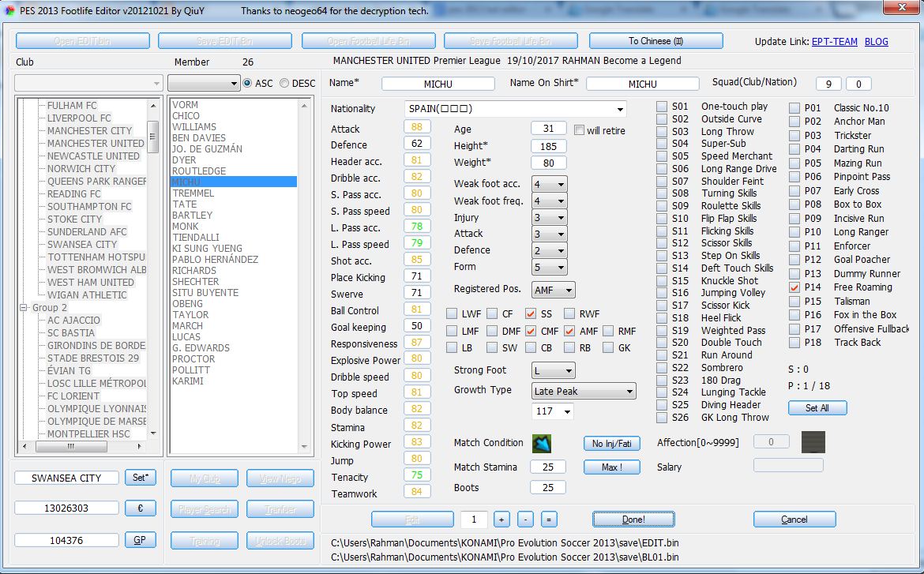Click the plus stepper button
Screen dimensions: 924x574
click(x=501, y=520)
